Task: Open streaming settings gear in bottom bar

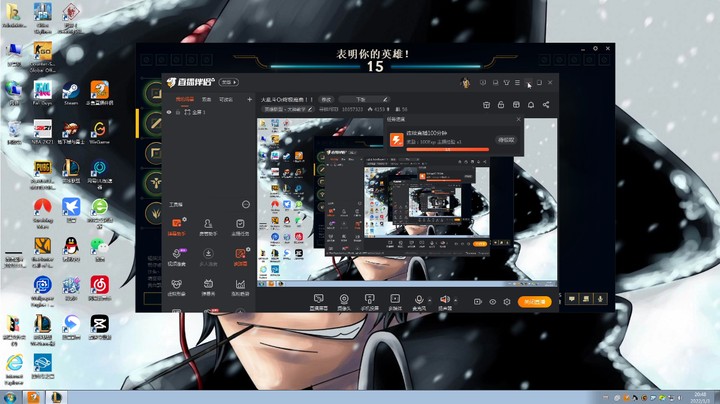Action: tap(507, 302)
